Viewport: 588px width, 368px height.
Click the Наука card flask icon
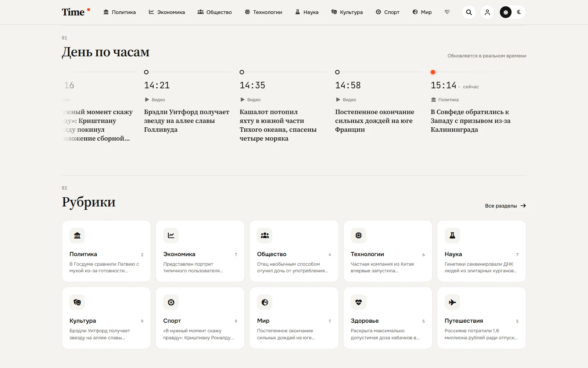tap(452, 236)
